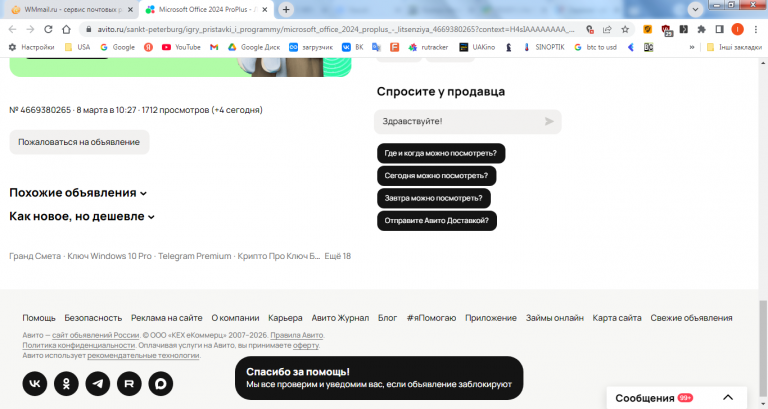Show more tags via Ещё 18
This screenshot has width=768, height=409.
pyautogui.click(x=337, y=256)
